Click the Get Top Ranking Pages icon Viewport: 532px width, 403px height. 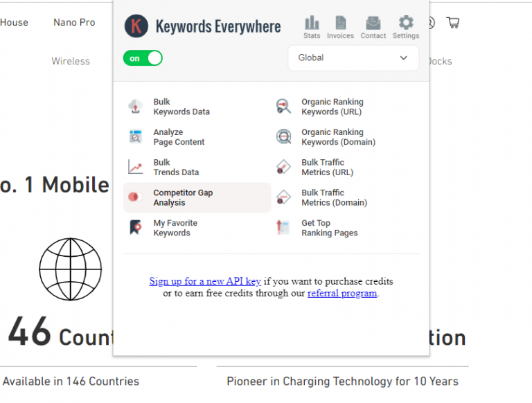(x=283, y=228)
